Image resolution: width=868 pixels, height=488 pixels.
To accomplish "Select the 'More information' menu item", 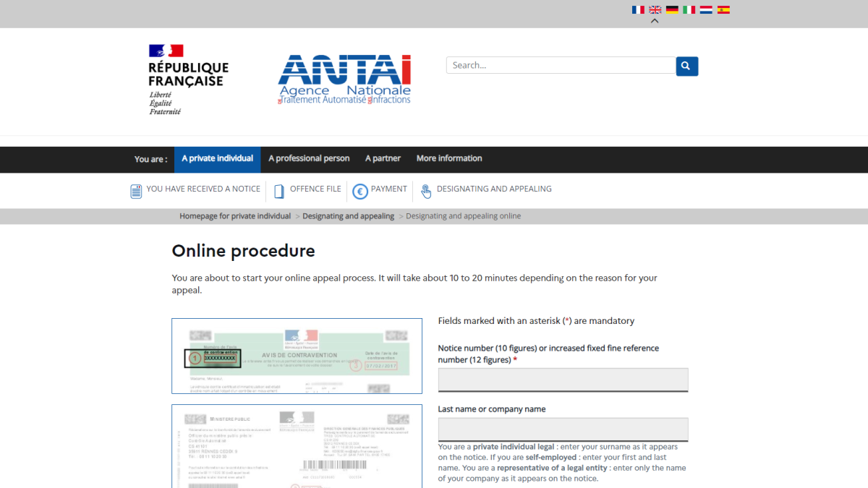I will coord(449,158).
